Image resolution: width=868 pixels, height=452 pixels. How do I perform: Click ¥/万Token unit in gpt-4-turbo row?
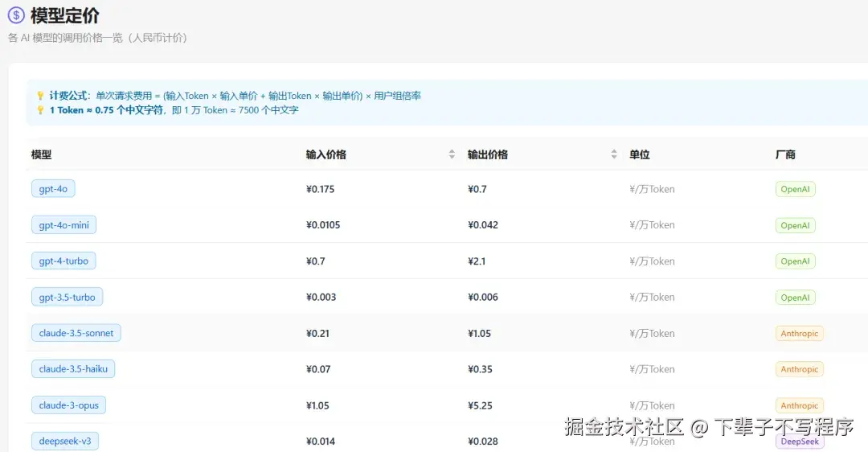coord(652,261)
